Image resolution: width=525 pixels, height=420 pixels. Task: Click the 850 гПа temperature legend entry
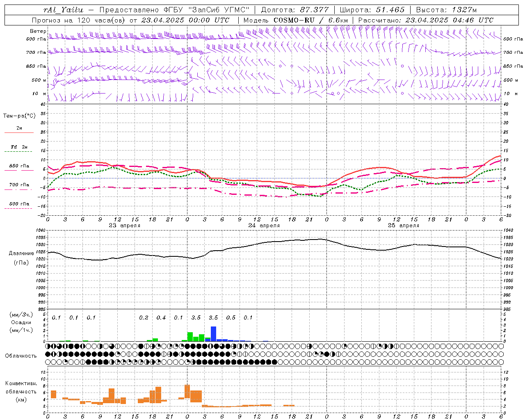19,166
